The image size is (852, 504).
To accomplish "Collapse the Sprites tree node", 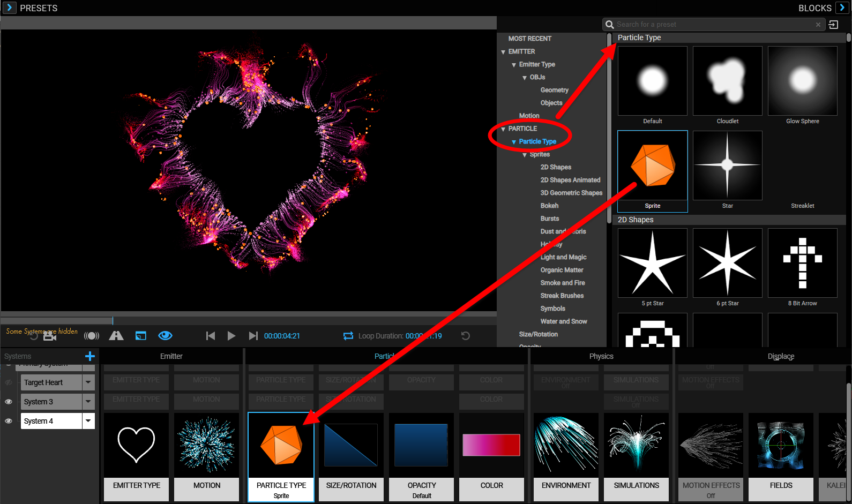I will point(525,155).
